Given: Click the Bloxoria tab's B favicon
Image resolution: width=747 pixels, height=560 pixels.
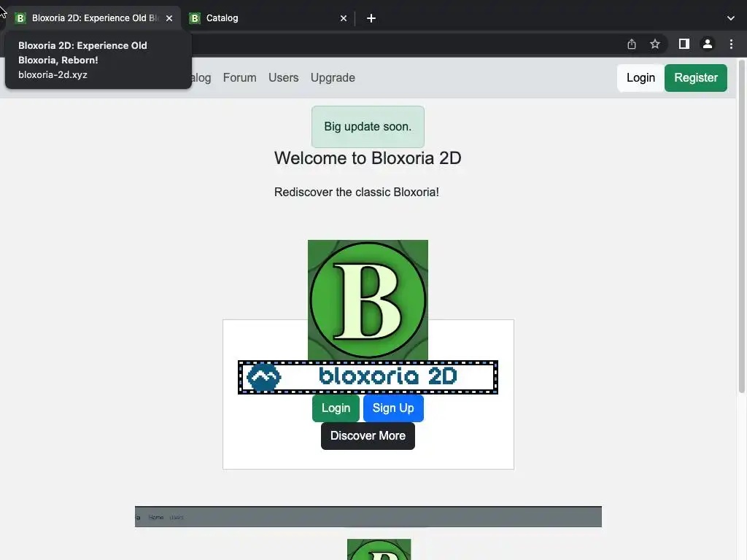Looking at the screenshot, I should click(20, 18).
